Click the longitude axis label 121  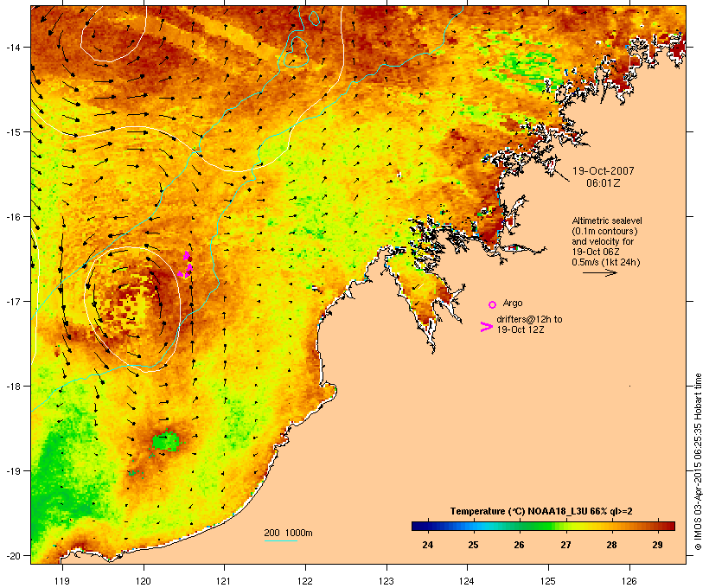pyautogui.click(x=224, y=581)
